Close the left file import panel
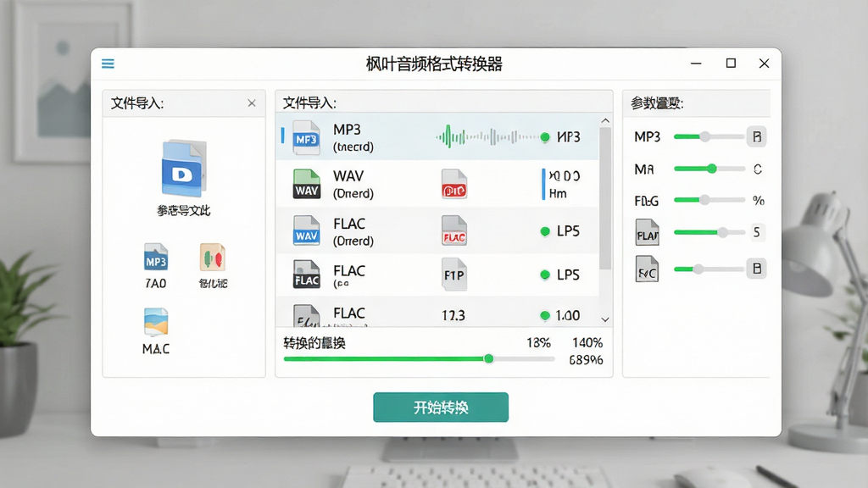This screenshot has width=868, height=488. click(251, 103)
